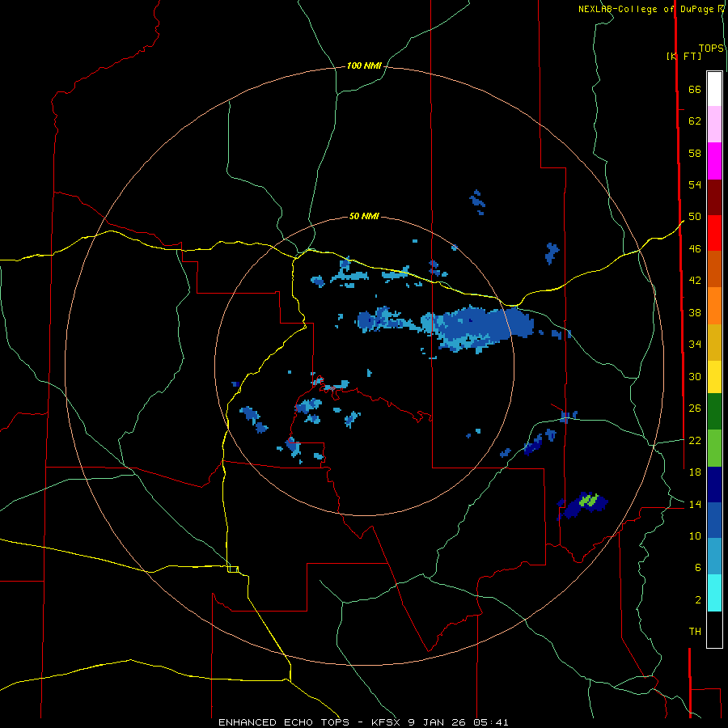Image resolution: width=728 pixels, height=728 pixels.
Task: Click the "KFSX" radar site identifier
Action: [385, 722]
